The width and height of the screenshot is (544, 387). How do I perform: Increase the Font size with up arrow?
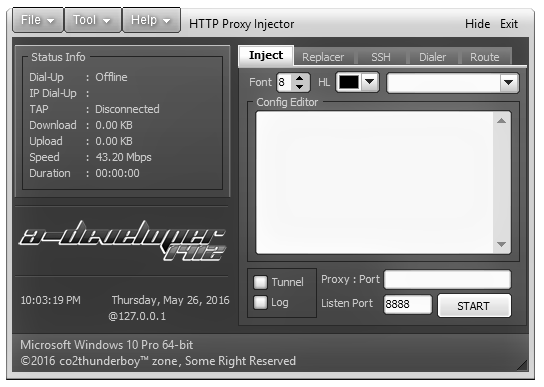[x=300, y=78]
